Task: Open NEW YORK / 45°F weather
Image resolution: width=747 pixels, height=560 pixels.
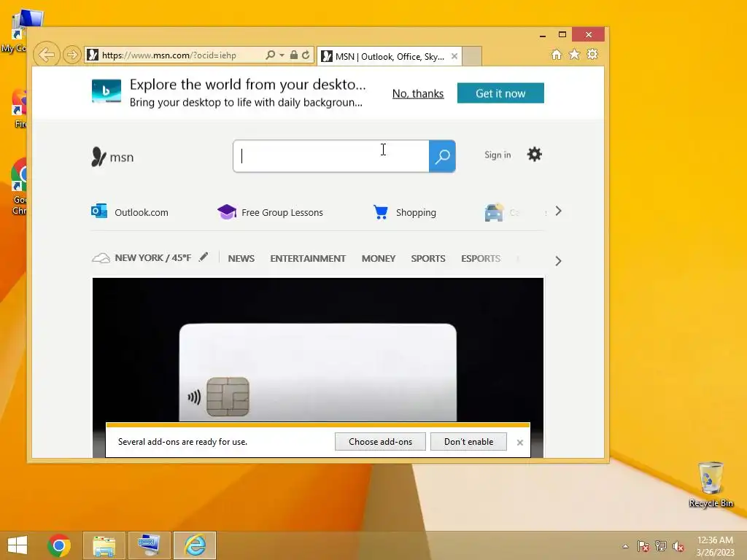Action: click(142, 258)
